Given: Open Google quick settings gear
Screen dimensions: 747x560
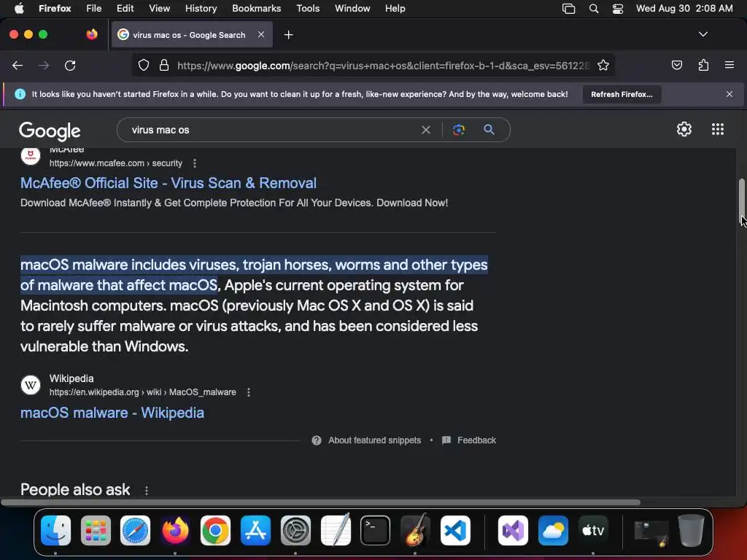Looking at the screenshot, I should point(684,129).
